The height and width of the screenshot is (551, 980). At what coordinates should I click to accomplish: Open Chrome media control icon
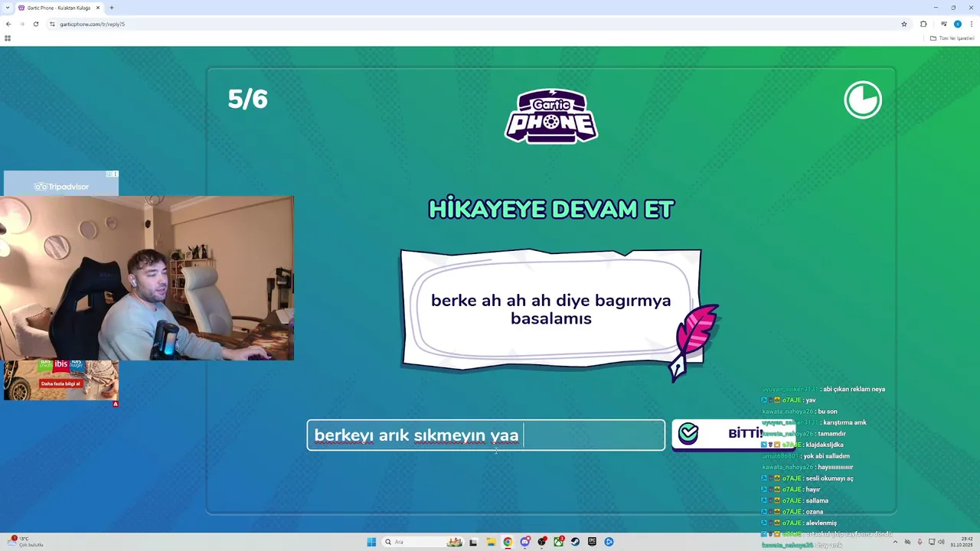pos(944,24)
